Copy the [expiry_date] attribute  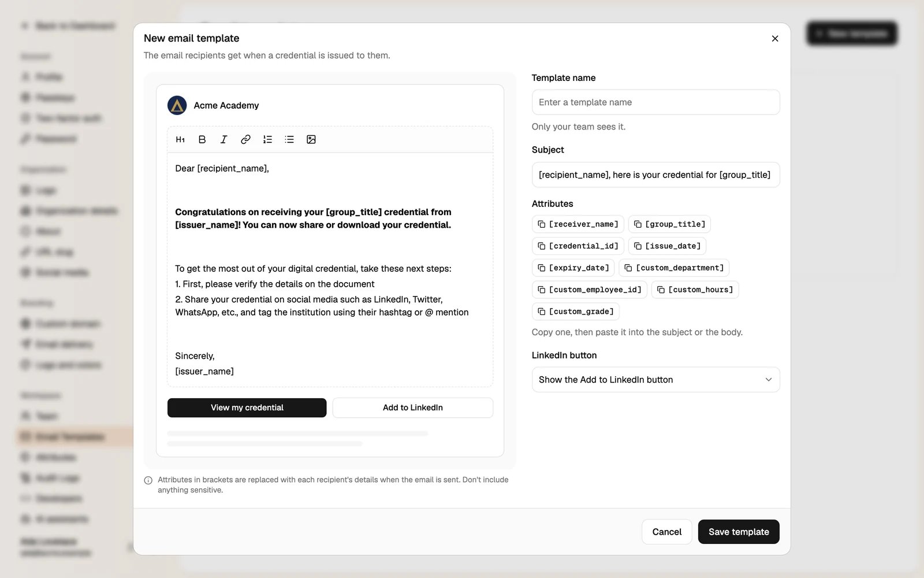click(x=573, y=268)
